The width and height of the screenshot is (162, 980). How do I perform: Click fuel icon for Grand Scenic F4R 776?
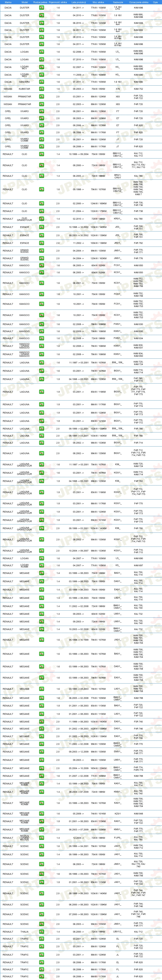tap(41, 258)
